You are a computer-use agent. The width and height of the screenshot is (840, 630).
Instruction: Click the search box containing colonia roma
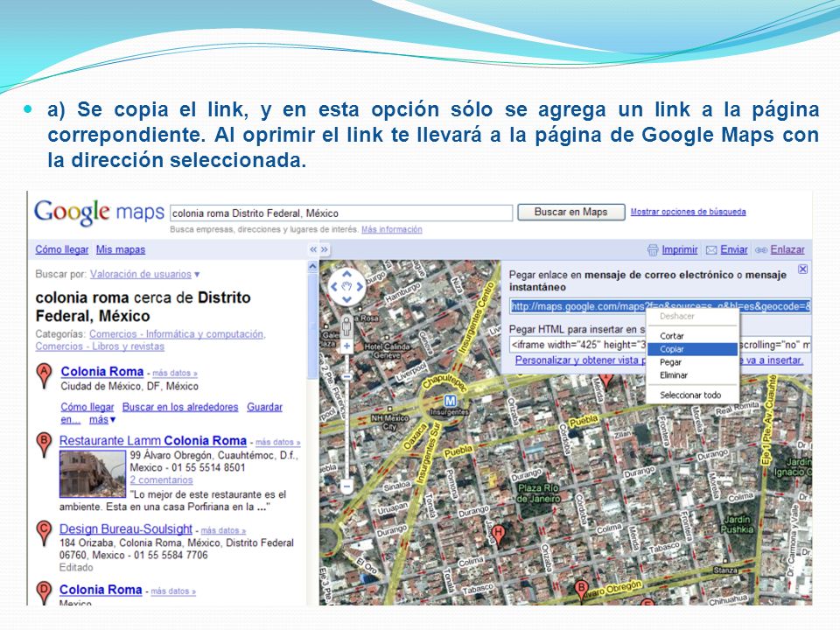pyautogui.click(x=341, y=213)
